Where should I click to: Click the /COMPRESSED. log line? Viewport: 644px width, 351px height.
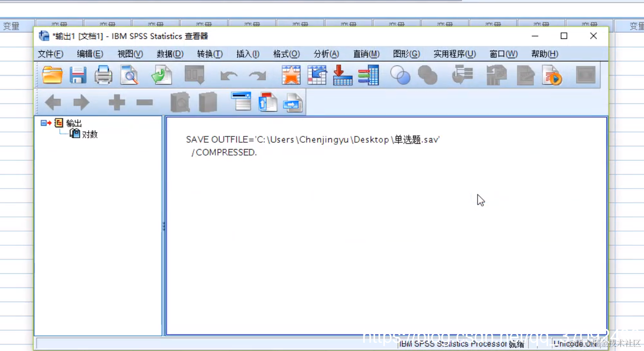(x=224, y=152)
